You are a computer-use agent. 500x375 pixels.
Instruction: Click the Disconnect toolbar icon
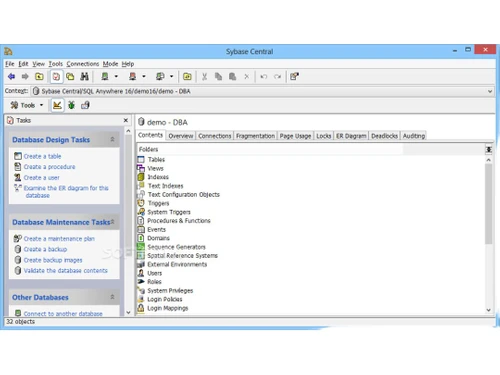[133, 77]
